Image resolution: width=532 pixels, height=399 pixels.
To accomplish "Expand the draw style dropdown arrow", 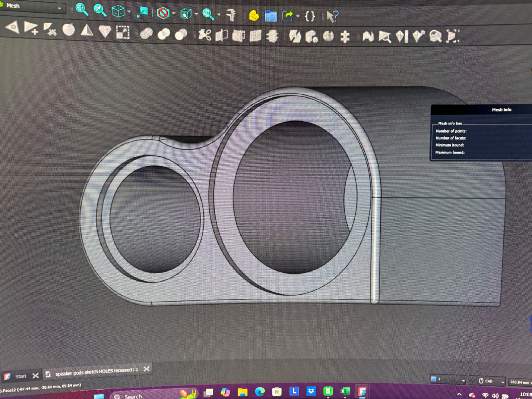I will point(174,13).
